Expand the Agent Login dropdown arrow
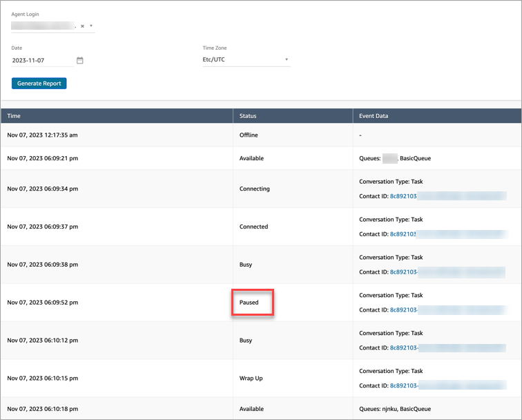The image size is (522, 420). pyautogui.click(x=91, y=26)
